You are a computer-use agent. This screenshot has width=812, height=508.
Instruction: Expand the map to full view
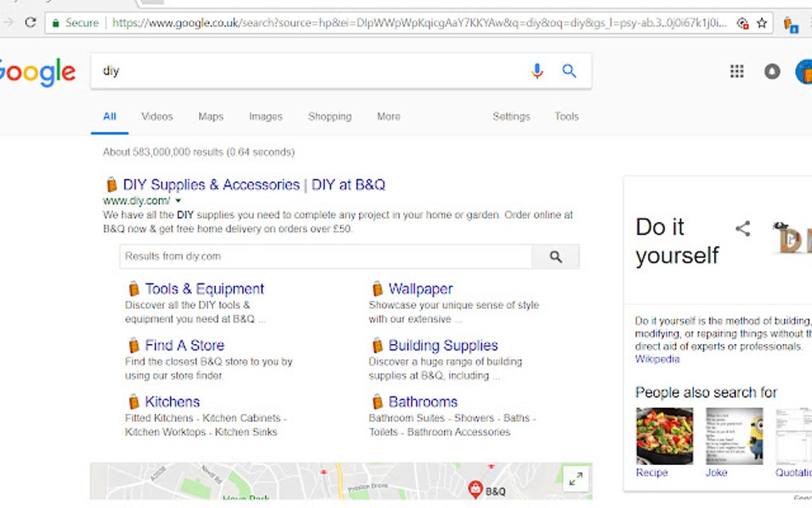click(576, 479)
